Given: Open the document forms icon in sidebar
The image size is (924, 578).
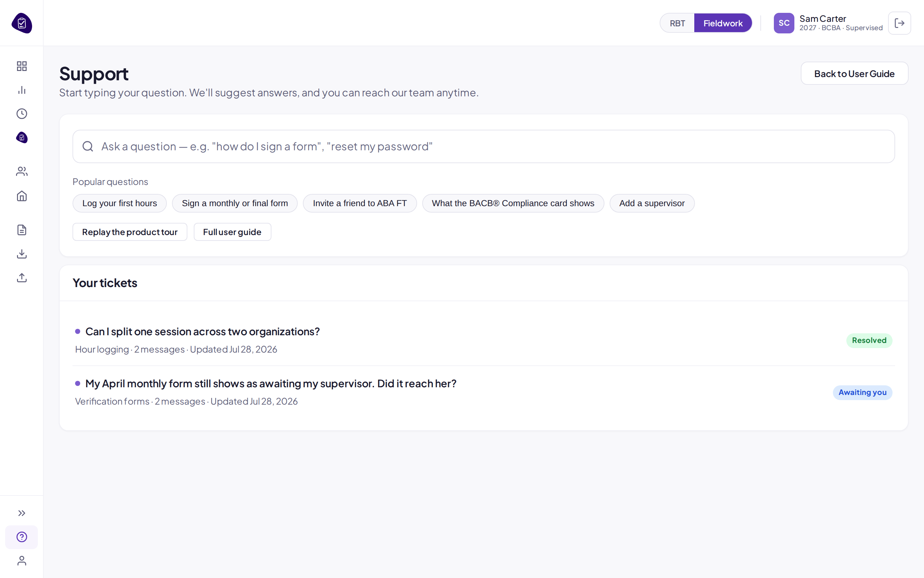Looking at the screenshot, I should [22, 230].
